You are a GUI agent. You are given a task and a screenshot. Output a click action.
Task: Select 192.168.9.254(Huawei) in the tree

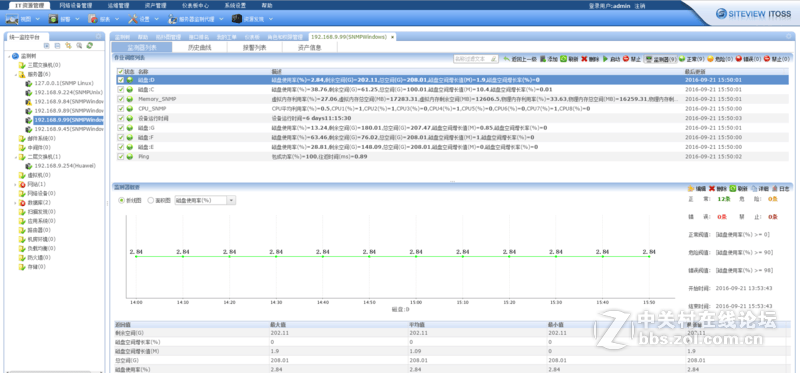coord(65,166)
